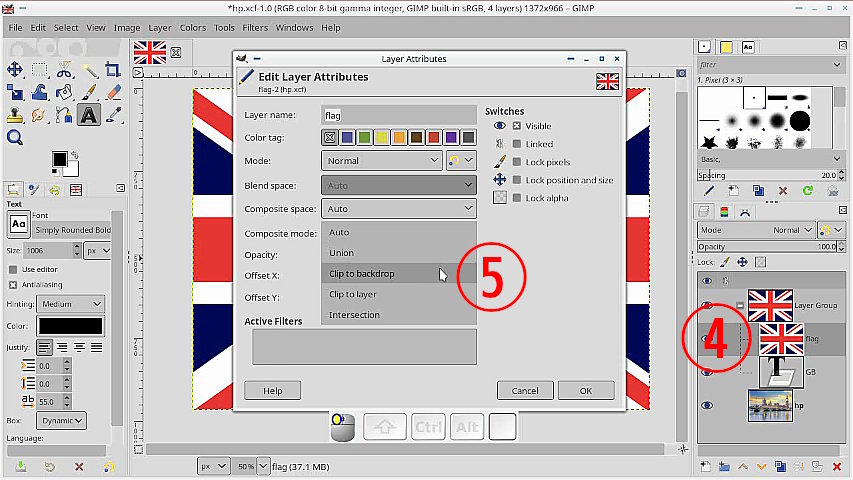This screenshot has width=853, height=480.
Task: Create a new layer group
Action: point(724,467)
